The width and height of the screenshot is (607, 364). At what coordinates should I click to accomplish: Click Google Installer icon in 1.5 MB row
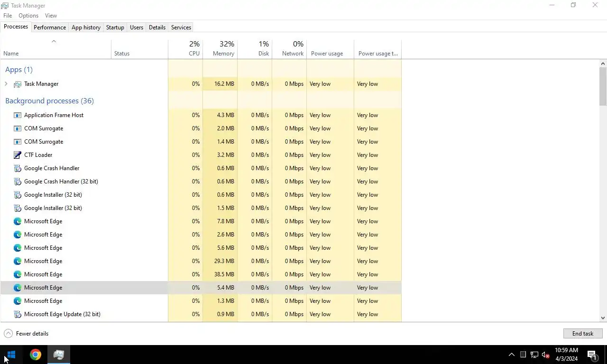click(18, 208)
